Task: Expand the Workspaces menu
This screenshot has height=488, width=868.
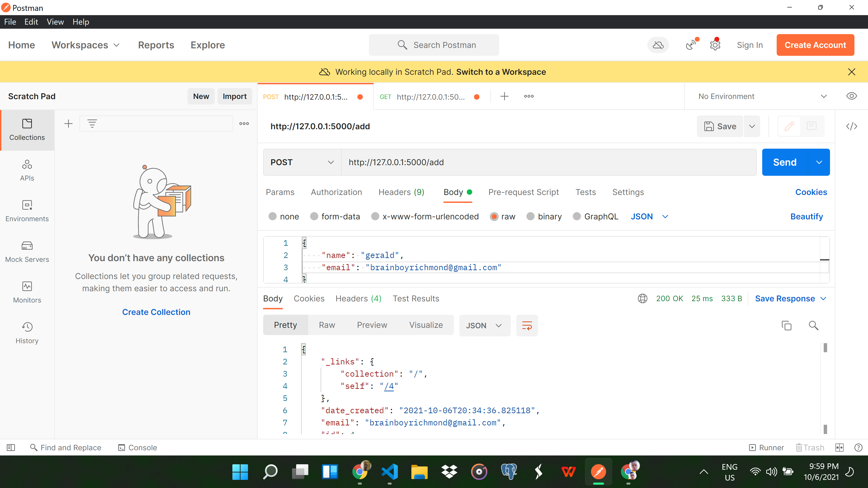Action: (86, 45)
